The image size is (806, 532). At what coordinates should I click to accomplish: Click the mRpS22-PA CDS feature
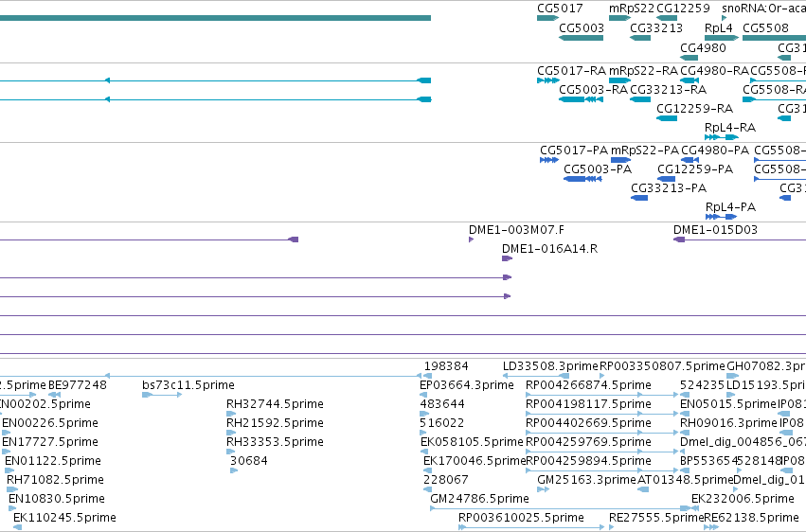620,160
